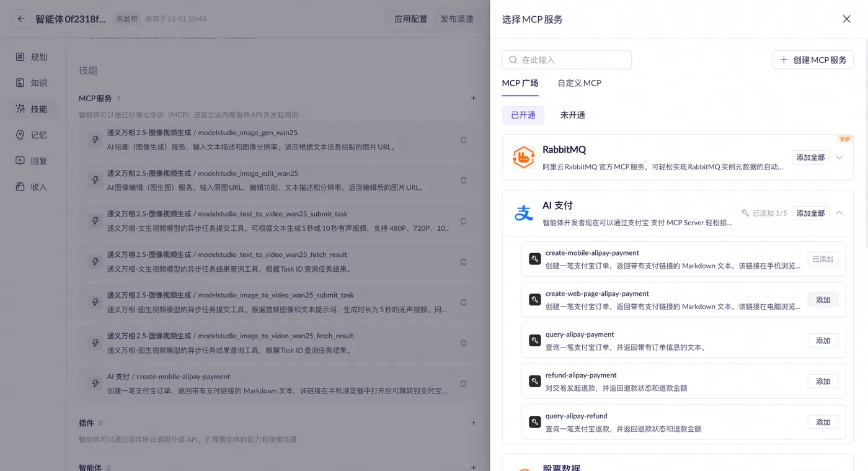The height and width of the screenshot is (471, 868).
Task: Select the 已开通 filter
Action: point(523,115)
